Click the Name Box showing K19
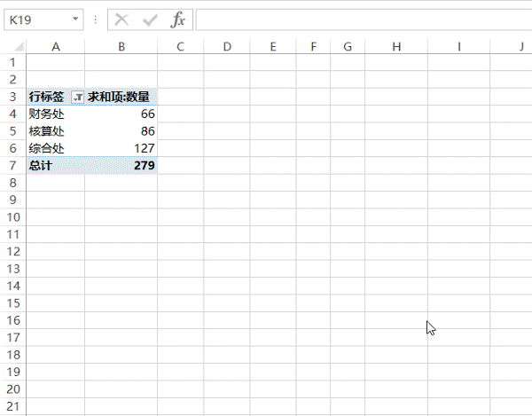This screenshot has width=532, height=416. click(x=43, y=20)
